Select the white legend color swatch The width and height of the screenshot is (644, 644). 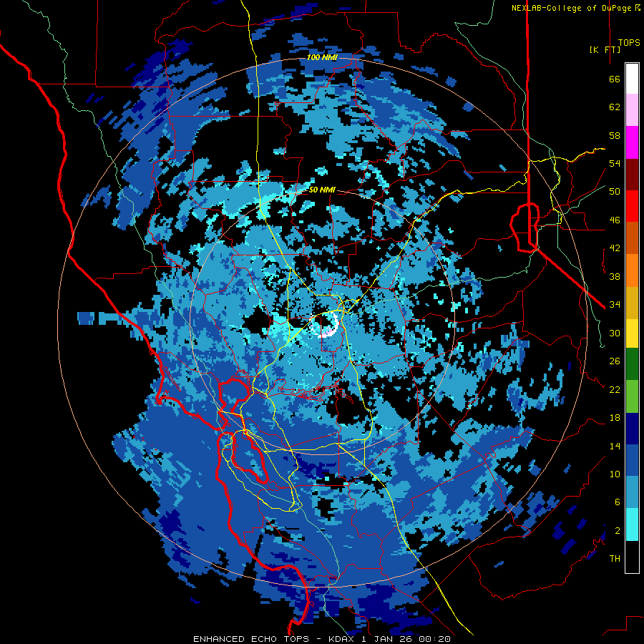pyautogui.click(x=632, y=79)
